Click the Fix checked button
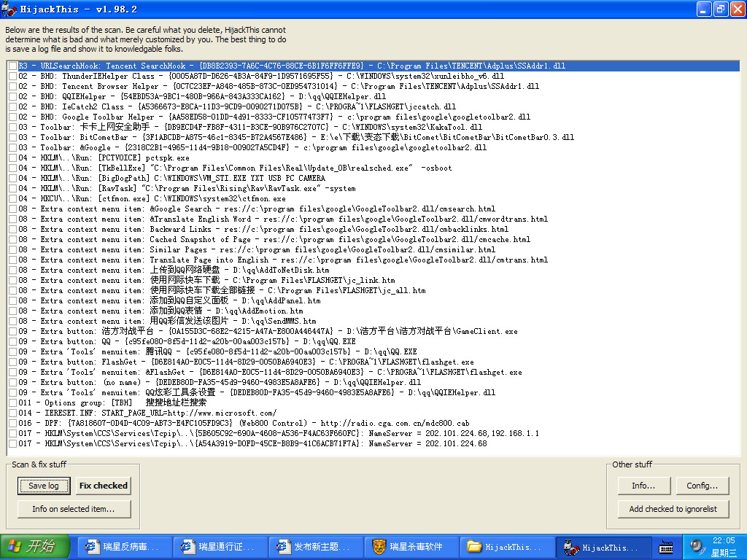Screen dimensions: 747x560 pos(104,486)
